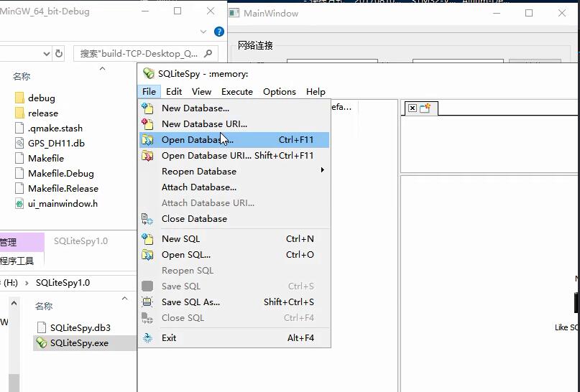This screenshot has height=392, width=580.
Task: Open the Help menu
Action: tap(316, 92)
